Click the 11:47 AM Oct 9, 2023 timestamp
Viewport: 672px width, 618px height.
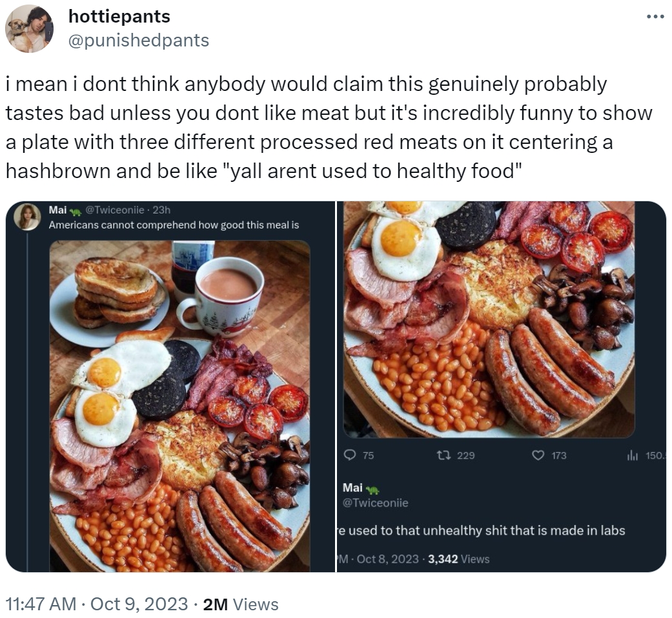point(97,604)
